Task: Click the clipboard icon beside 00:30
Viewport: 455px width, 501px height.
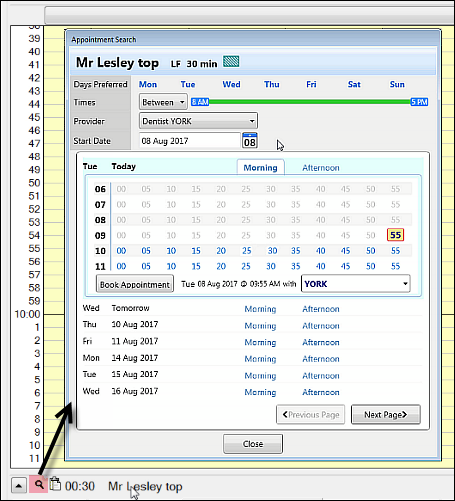Action: (55, 484)
